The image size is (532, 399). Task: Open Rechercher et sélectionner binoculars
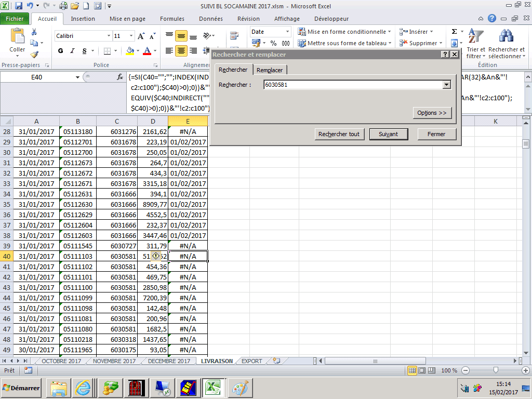pyautogui.click(x=506, y=36)
